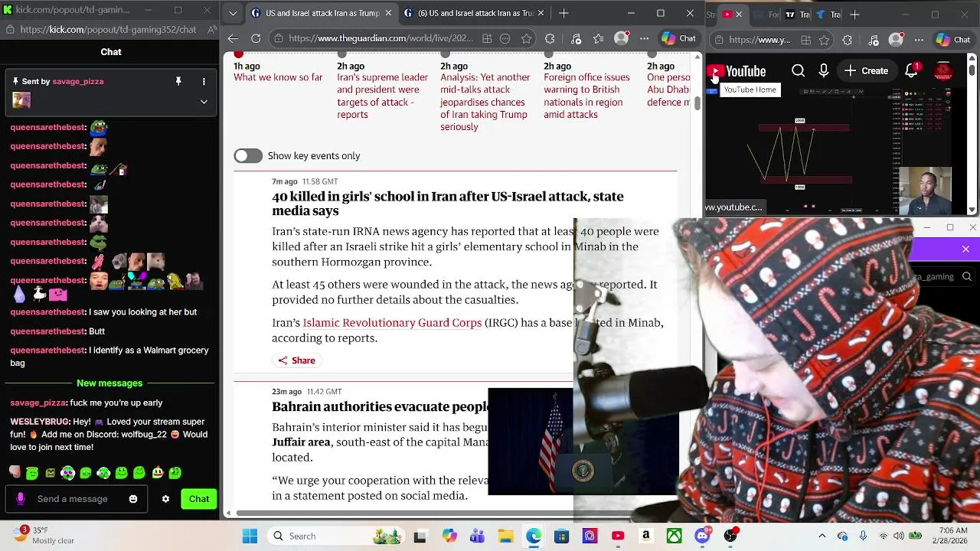The height and width of the screenshot is (551, 980).
Task: Click the WESLEYBRUG username in chat
Action: click(39, 422)
